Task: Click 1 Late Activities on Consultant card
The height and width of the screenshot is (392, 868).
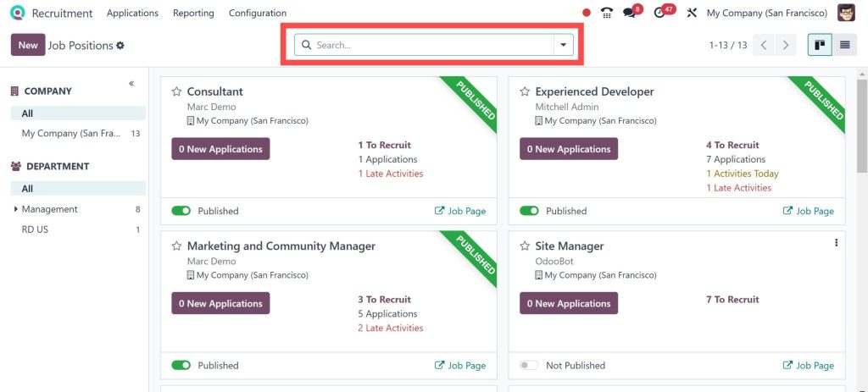Action: click(390, 174)
